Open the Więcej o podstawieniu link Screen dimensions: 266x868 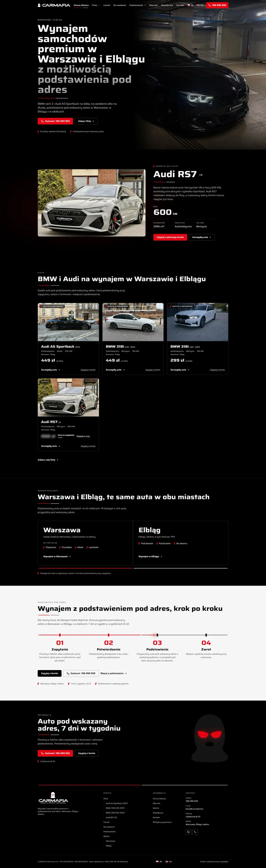(114, 673)
